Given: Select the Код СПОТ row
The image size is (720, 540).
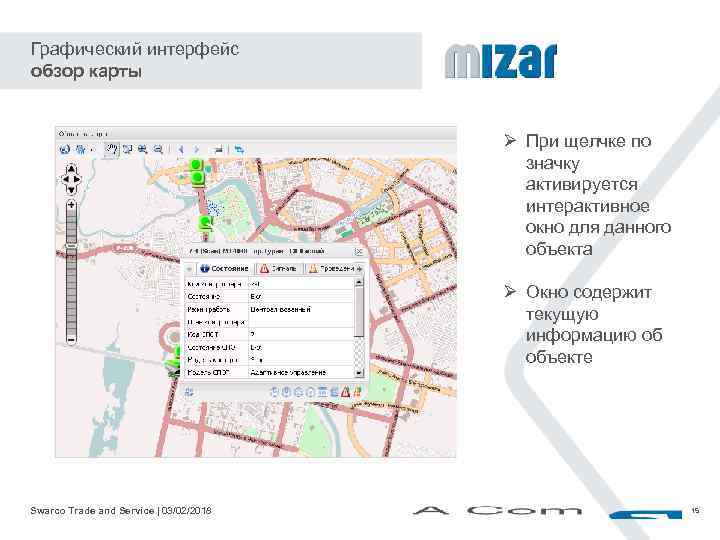Looking at the screenshot, I should click(x=269, y=335).
